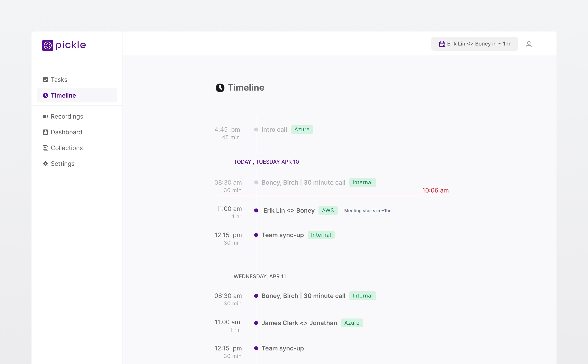Click the clock icon beside Timeline heading
Viewport: 588px width, 364px height.
(220, 88)
